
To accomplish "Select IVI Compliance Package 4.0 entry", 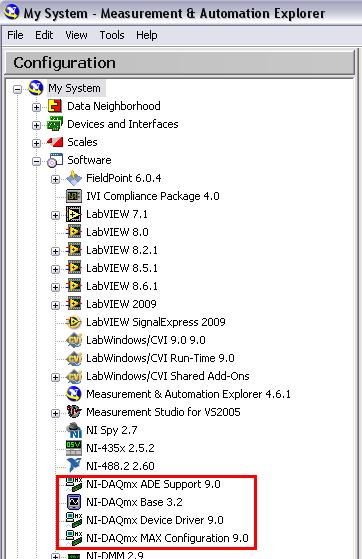I will tap(153, 196).
